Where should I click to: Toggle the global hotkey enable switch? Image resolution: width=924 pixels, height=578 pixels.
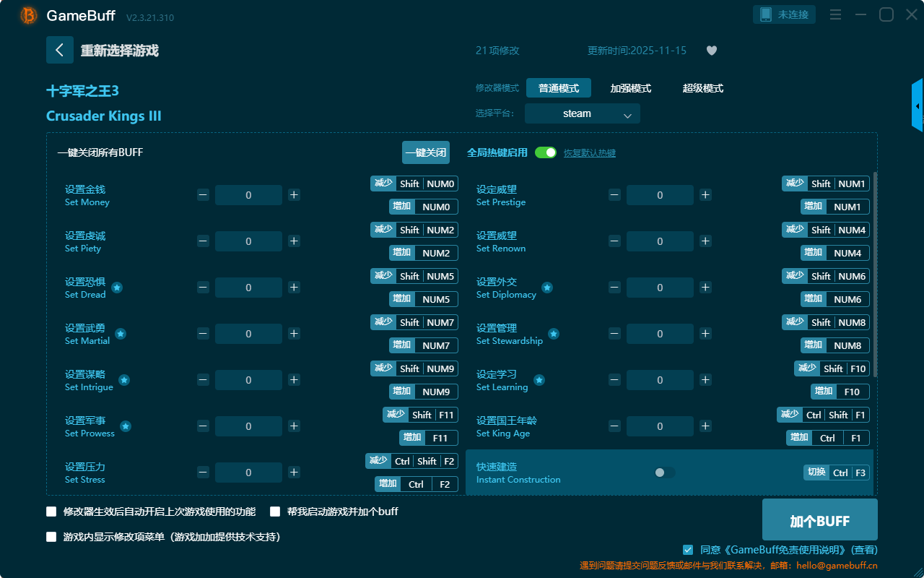pyautogui.click(x=546, y=152)
